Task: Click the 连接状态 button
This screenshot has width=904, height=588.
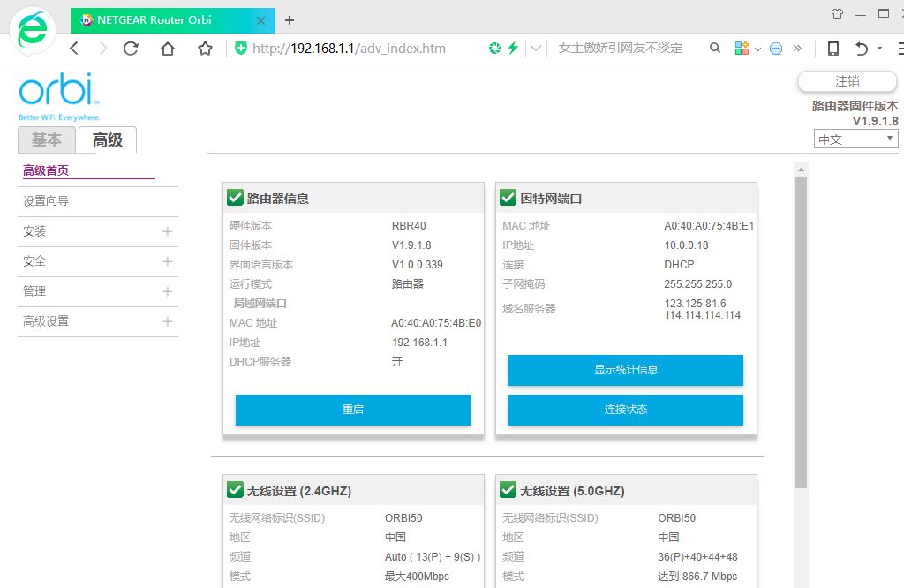Action: tap(626, 410)
